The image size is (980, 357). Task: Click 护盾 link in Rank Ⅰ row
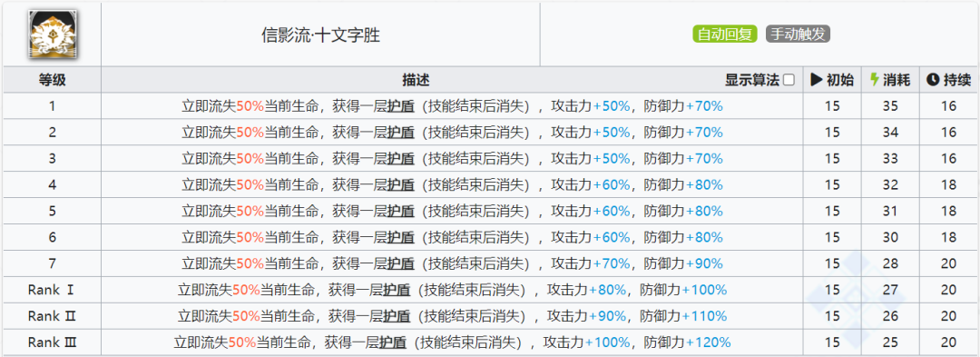coord(397,290)
